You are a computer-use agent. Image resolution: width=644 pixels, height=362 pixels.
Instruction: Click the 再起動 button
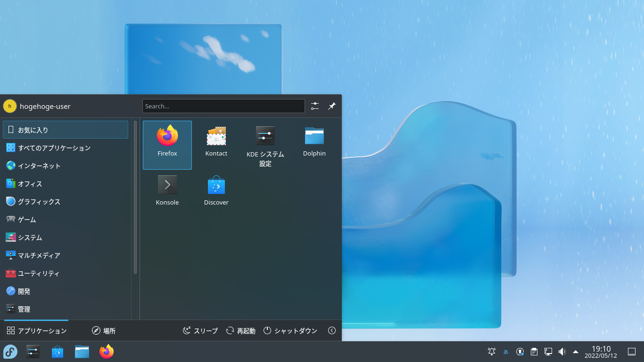coord(240,330)
